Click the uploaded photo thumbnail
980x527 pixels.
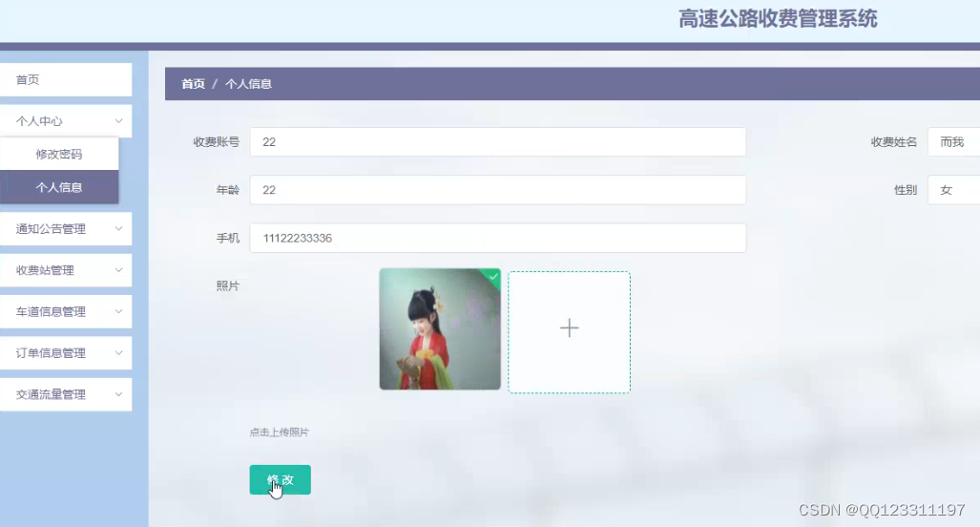(x=440, y=328)
